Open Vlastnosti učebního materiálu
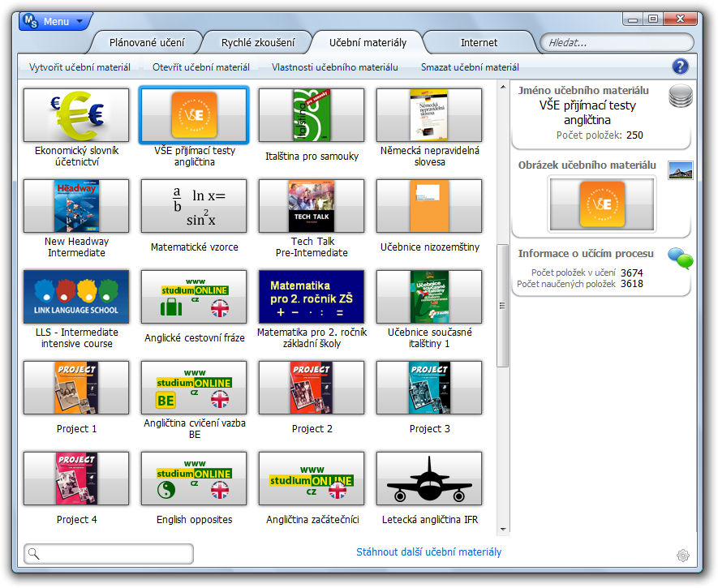 point(335,67)
